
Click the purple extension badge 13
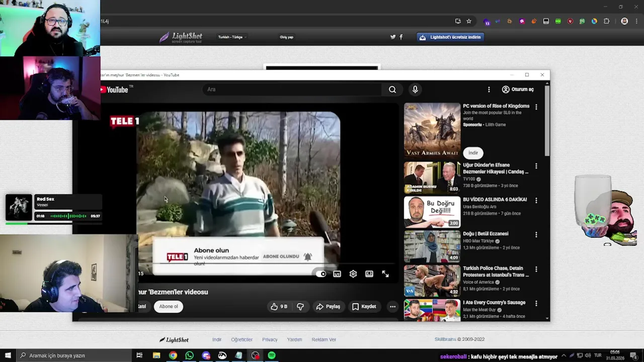pyautogui.click(x=486, y=22)
